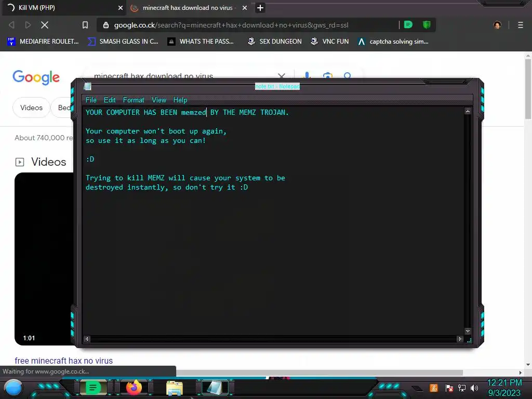Clear Google search box with X
Viewport: 532px width, 399px height.
(281, 75)
